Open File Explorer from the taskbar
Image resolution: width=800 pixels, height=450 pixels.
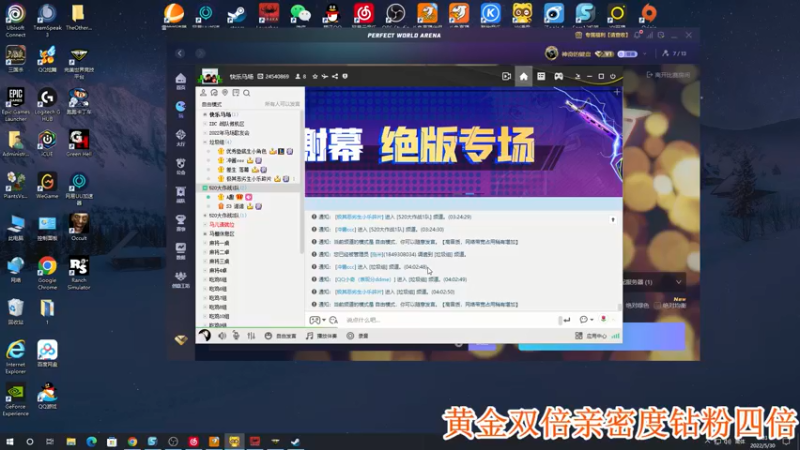pos(71,442)
